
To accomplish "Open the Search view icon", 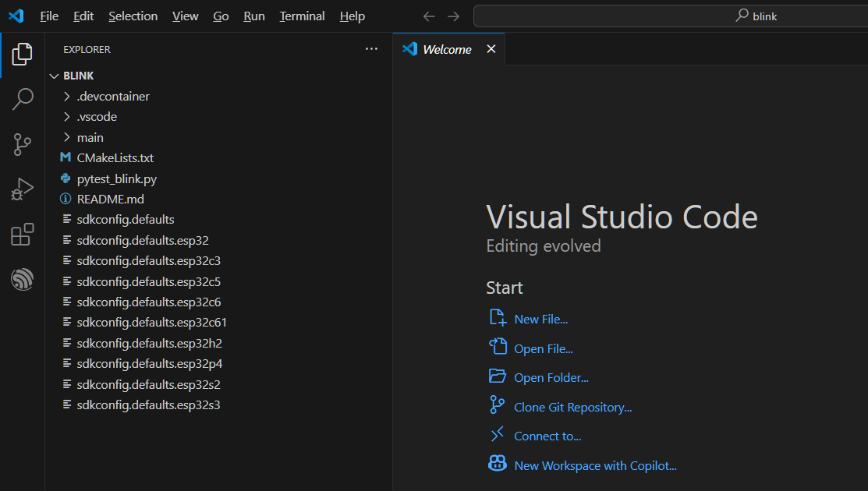I will click(22, 99).
